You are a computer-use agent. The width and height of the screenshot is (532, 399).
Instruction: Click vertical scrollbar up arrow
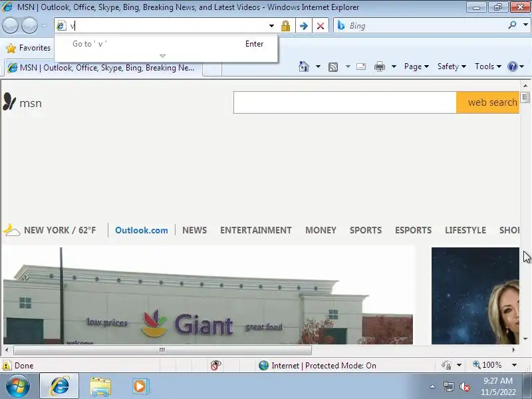click(x=525, y=86)
